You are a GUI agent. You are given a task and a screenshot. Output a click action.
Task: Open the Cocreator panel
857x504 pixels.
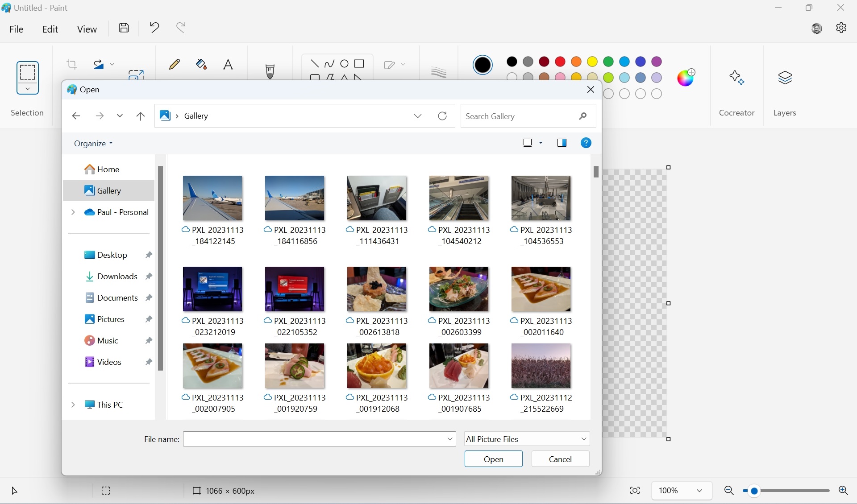736,78
